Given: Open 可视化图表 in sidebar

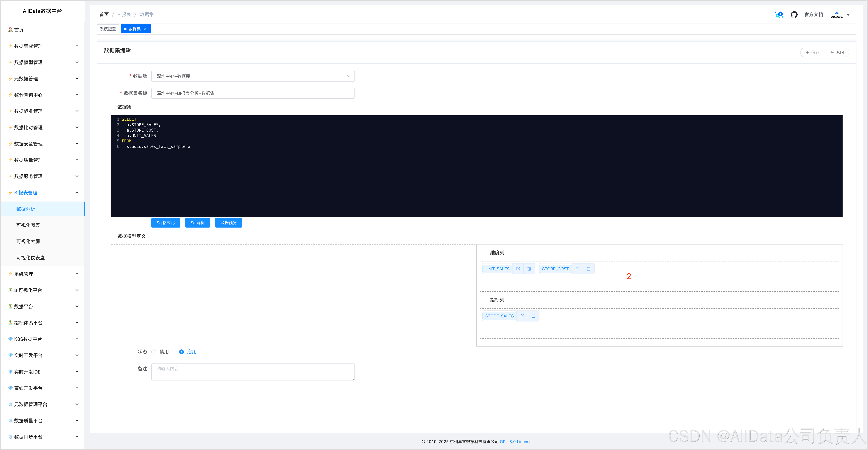Looking at the screenshot, I should click(28, 225).
